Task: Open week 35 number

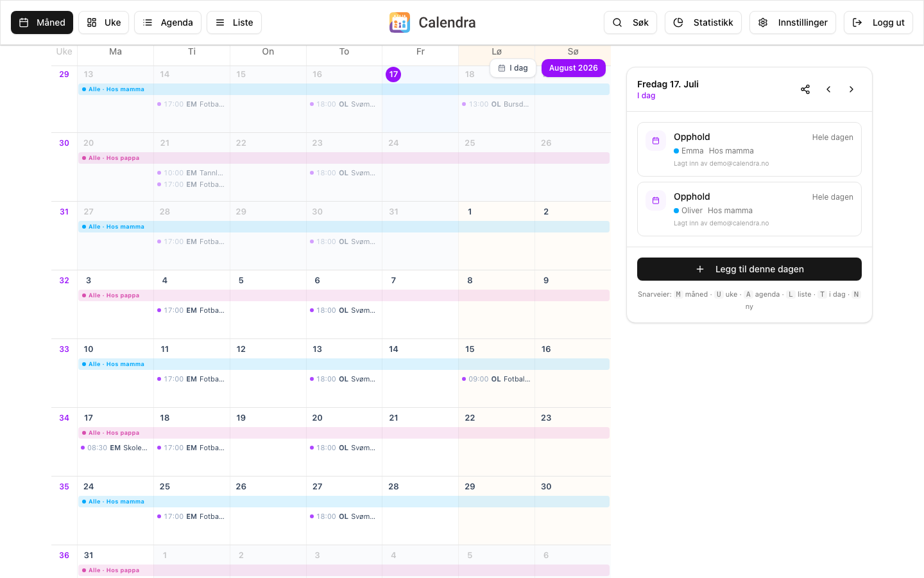Action: click(64, 487)
